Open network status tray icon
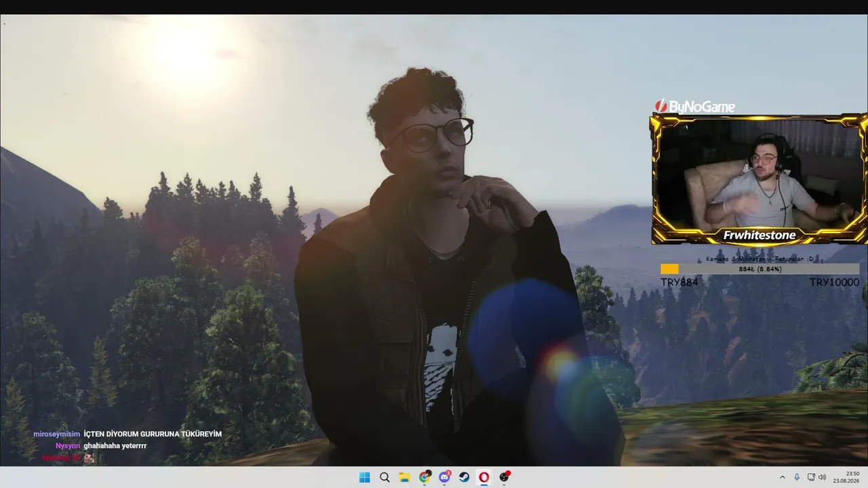This screenshot has width=868, height=488. [x=811, y=477]
